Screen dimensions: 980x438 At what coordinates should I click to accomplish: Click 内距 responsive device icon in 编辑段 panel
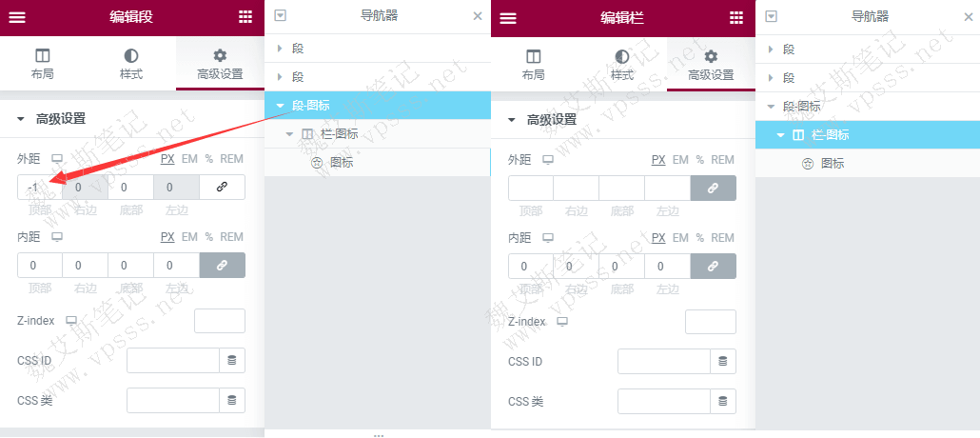pos(57,237)
